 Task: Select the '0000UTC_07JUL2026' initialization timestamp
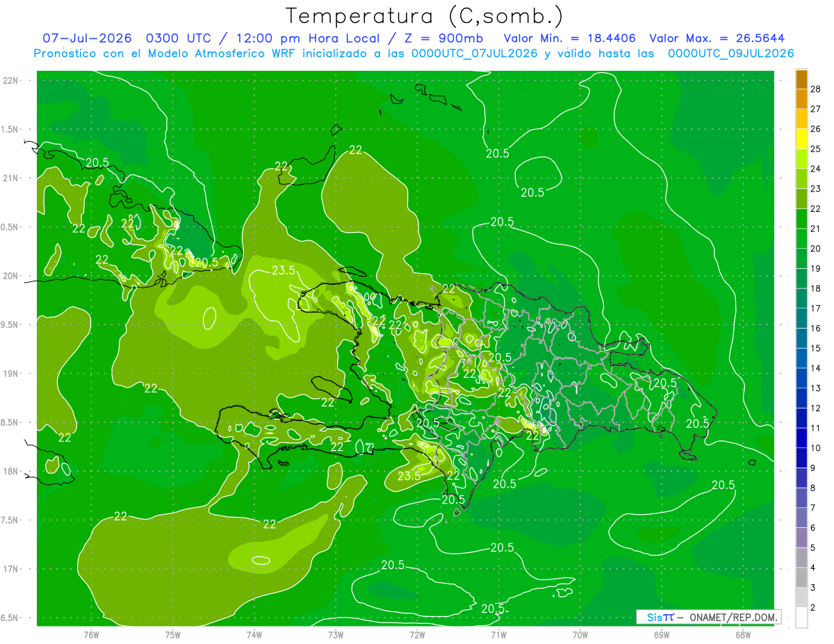pos(474,53)
